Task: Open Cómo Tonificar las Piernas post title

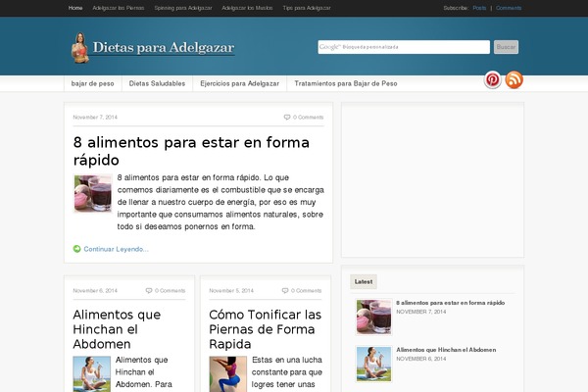Action: tap(266, 329)
